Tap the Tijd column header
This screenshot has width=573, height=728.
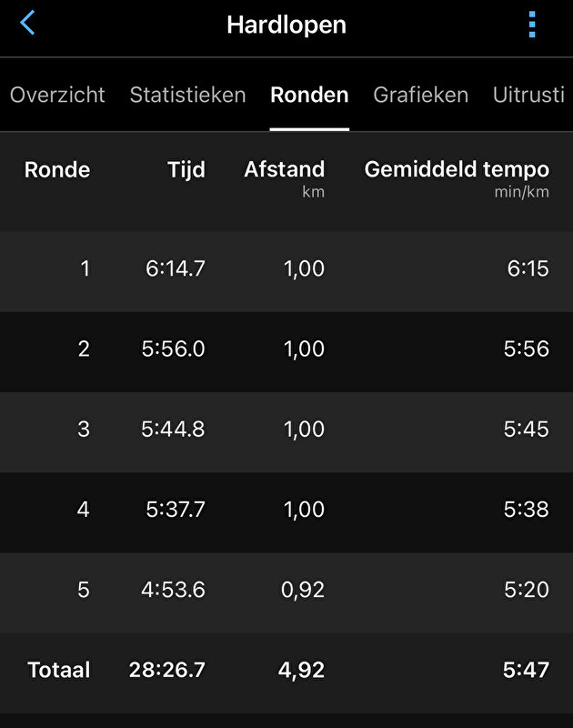[186, 169]
